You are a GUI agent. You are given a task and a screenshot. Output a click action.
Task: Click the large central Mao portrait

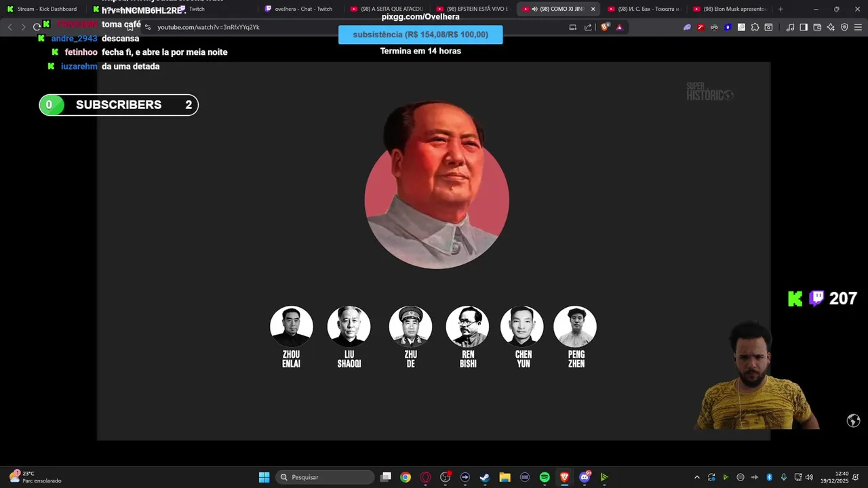[x=437, y=186]
